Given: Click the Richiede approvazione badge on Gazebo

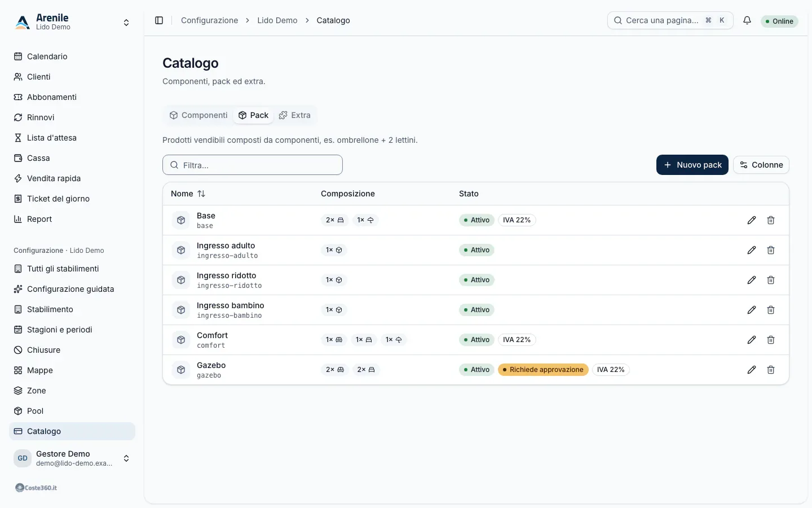Looking at the screenshot, I should tap(543, 370).
